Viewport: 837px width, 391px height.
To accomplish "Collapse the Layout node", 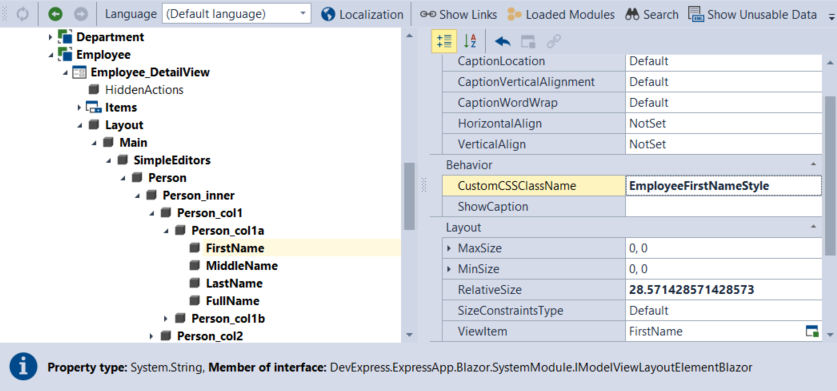I will (x=80, y=125).
